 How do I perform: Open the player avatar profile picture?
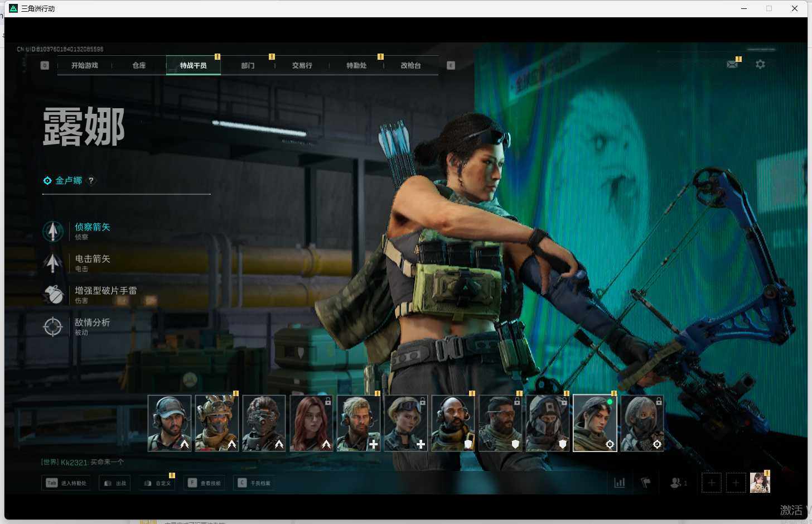click(760, 483)
